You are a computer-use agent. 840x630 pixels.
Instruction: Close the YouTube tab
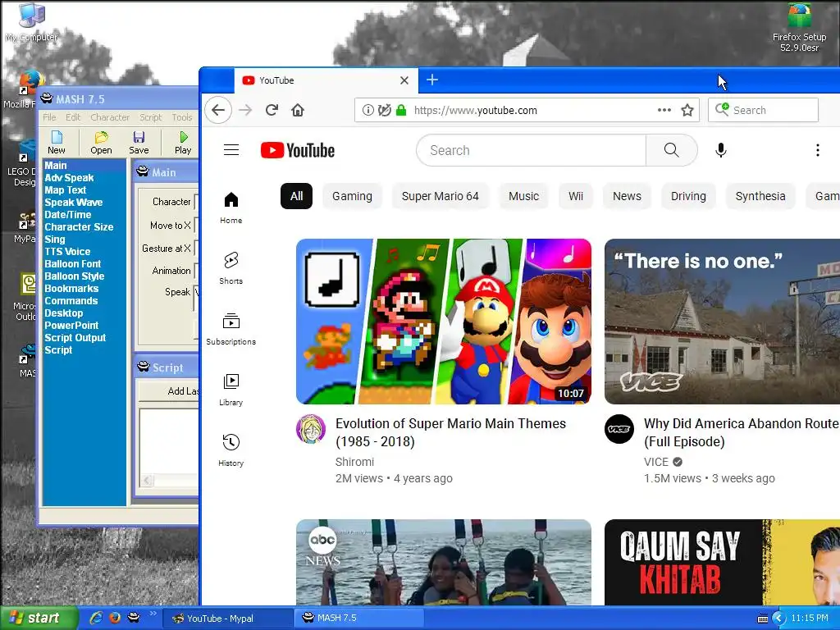point(404,80)
